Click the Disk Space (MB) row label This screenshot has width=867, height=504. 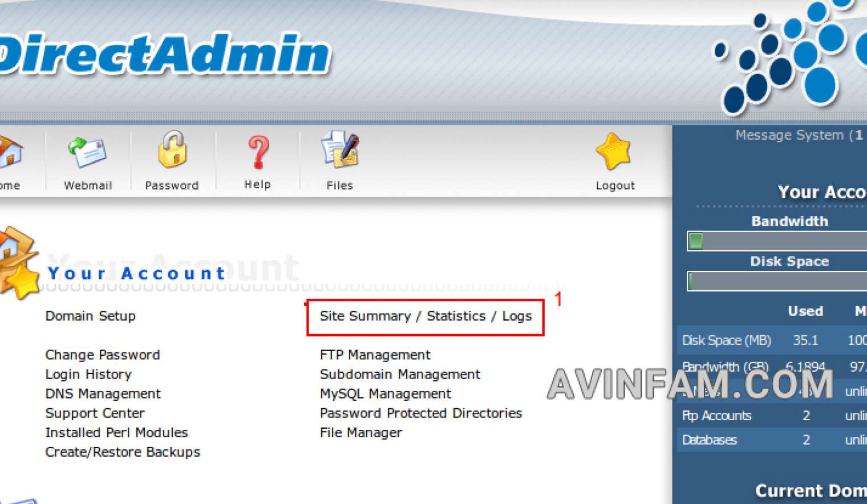coord(726,340)
